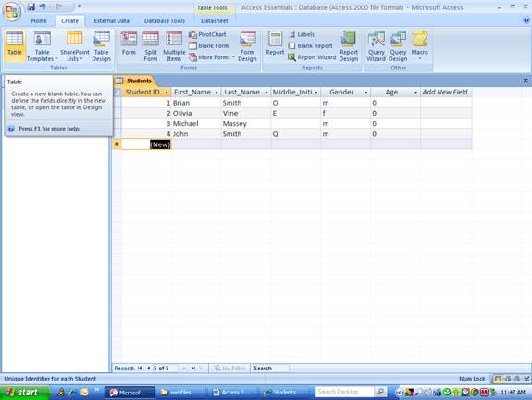
Task: Create a Multiple Items form
Action: 174,46
